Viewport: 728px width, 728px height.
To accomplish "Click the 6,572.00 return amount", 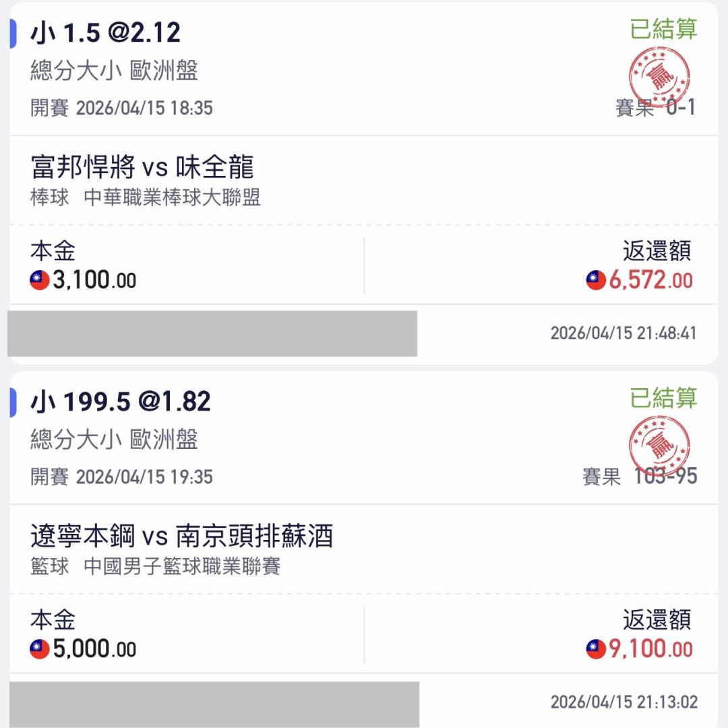I will pos(650,280).
